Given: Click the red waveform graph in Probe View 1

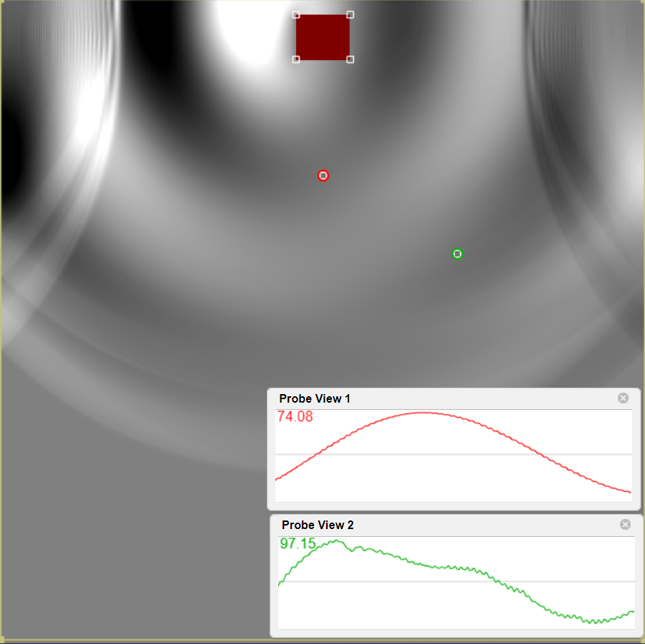Looking at the screenshot, I should pos(453,456).
